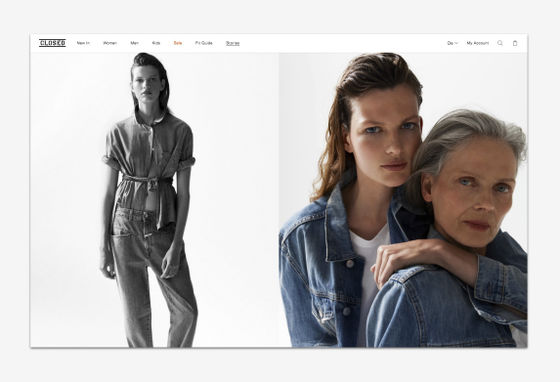Select the Men navigation item
Screen dimensions: 560x382
point(134,43)
